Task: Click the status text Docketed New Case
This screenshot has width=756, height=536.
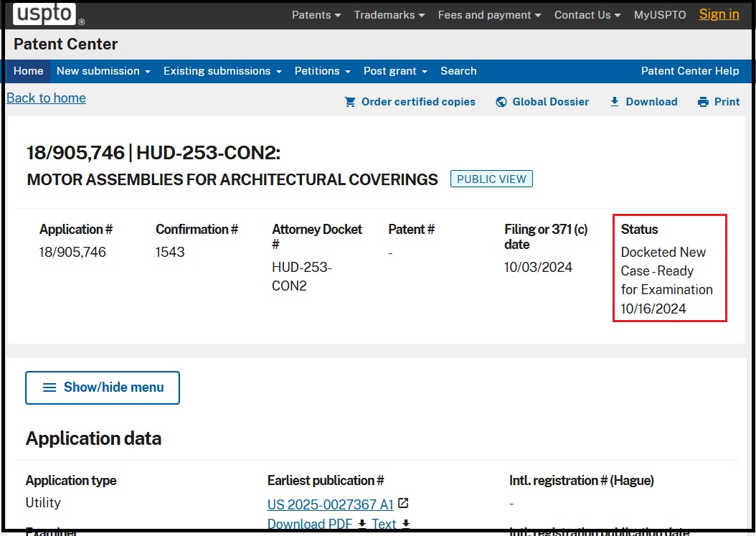Action: [x=663, y=261]
